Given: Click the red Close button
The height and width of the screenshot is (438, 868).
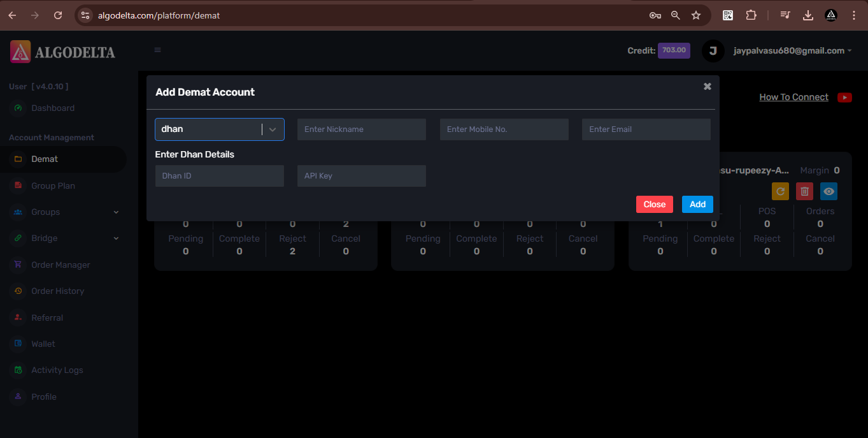Looking at the screenshot, I should point(654,204).
